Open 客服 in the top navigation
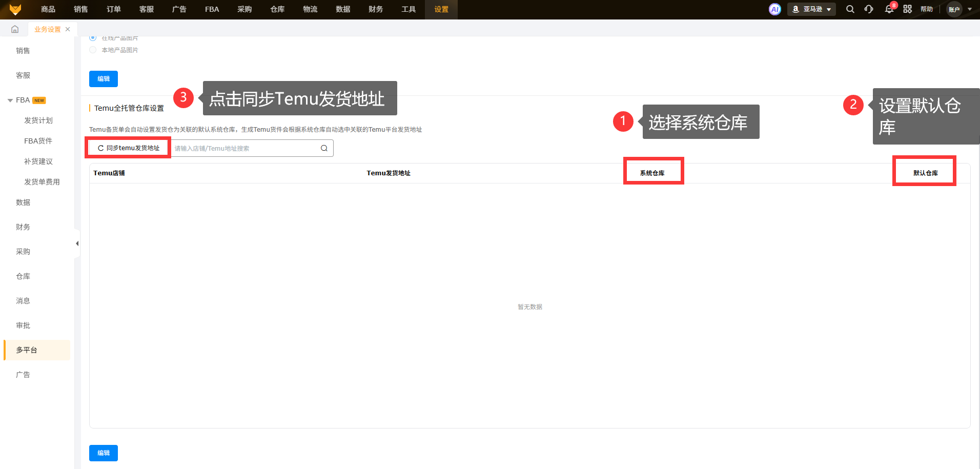The width and height of the screenshot is (980, 469). point(147,9)
